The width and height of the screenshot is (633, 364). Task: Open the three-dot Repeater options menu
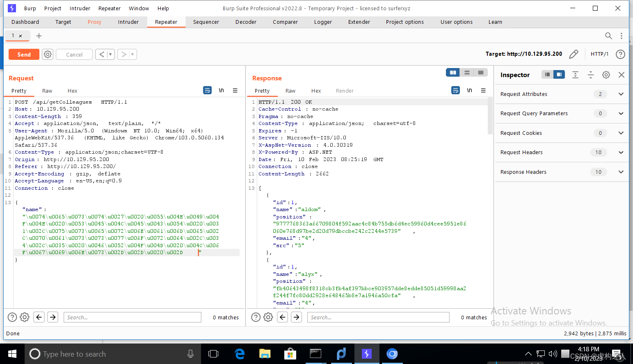coord(622,36)
